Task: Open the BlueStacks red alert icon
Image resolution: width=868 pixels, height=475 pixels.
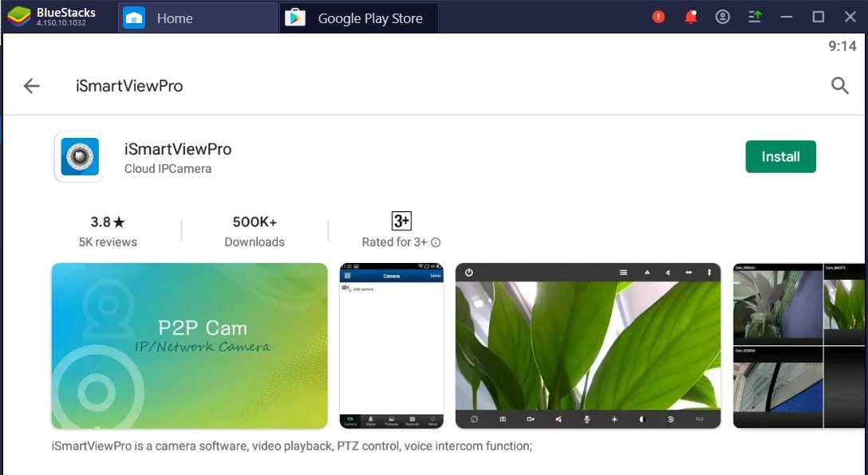Action: [658, 18]
